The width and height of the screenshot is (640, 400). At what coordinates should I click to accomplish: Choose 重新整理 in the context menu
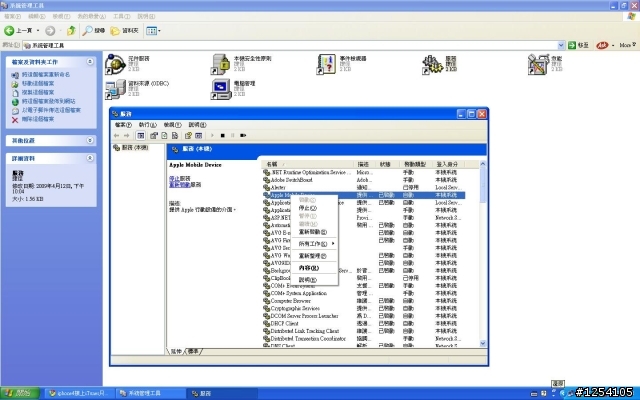point(315,256)
